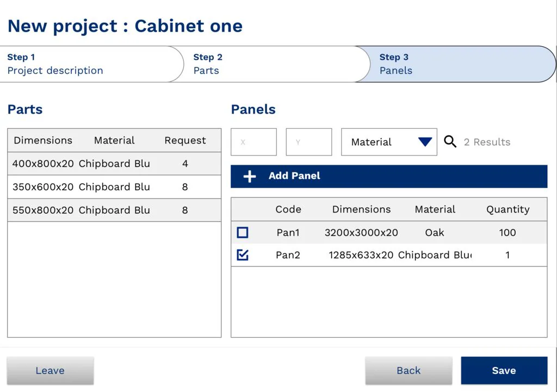Screen dimensions: 557x392
Task: Select the 550x800x20 part row
Action: coord(114,210)
